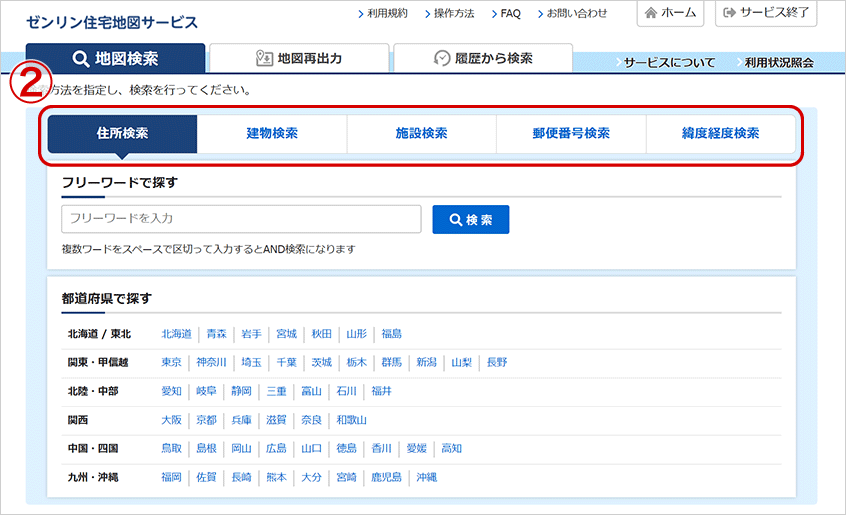Open the 緯度経度検索 tab
The image size is (846, 515).
[720, 133]
